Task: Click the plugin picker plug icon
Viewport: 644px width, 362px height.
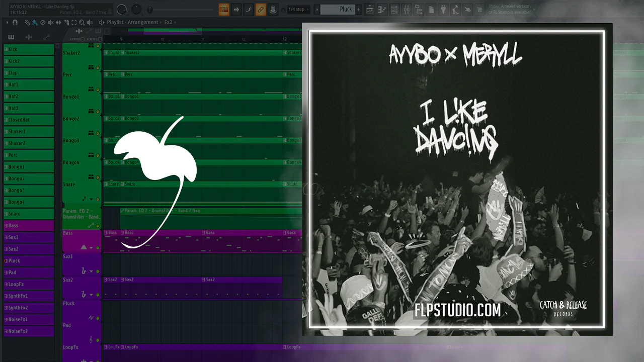Action: click(x=443, y=9)
